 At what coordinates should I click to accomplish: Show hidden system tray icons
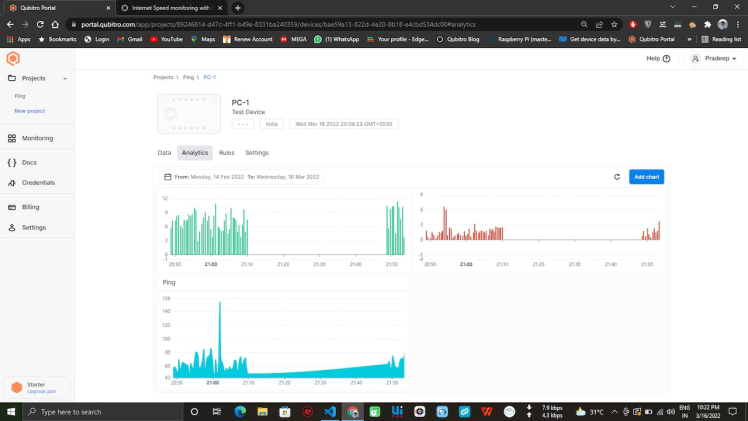coord(614,411)
